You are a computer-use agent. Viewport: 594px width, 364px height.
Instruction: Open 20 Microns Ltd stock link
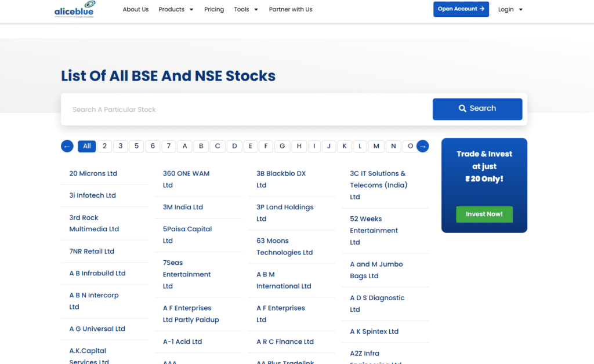point(93,173)
